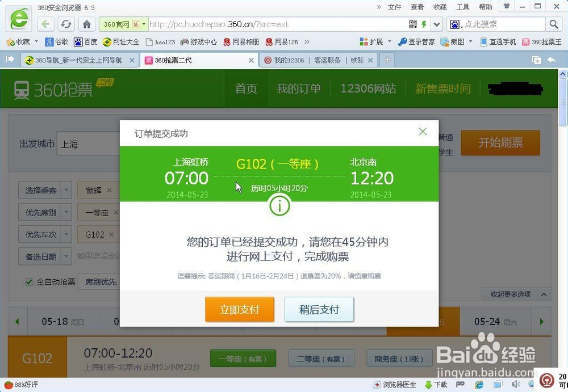Click restore closed tab undo icon
This screenshot has width=568, height=392.
pos(552,60)
